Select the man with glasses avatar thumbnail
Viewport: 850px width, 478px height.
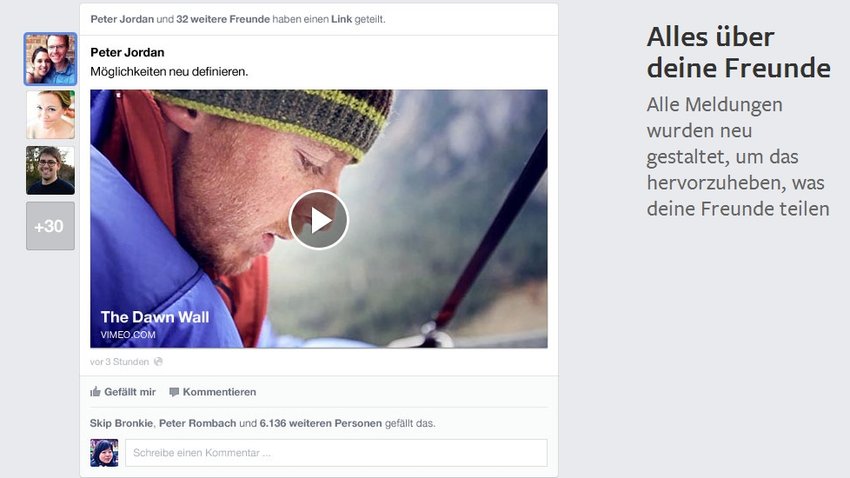pyautogui.click(x=50, y=170)
